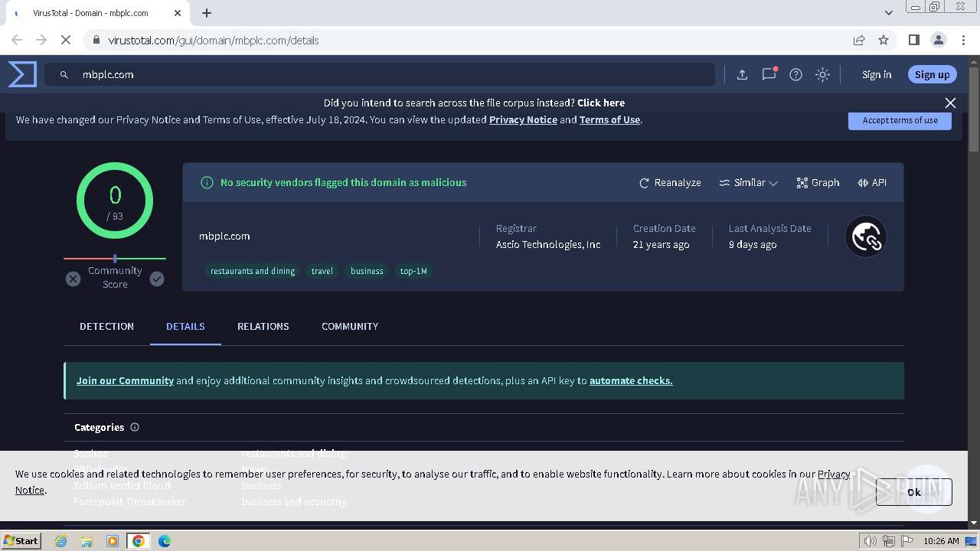Open the Graph view

pos(818,182)
